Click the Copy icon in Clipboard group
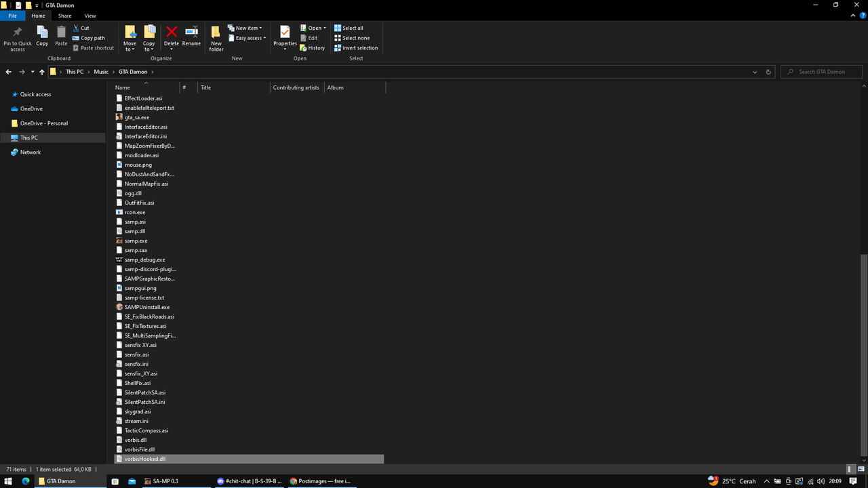868x488 pixels. (x=42, y=37)
